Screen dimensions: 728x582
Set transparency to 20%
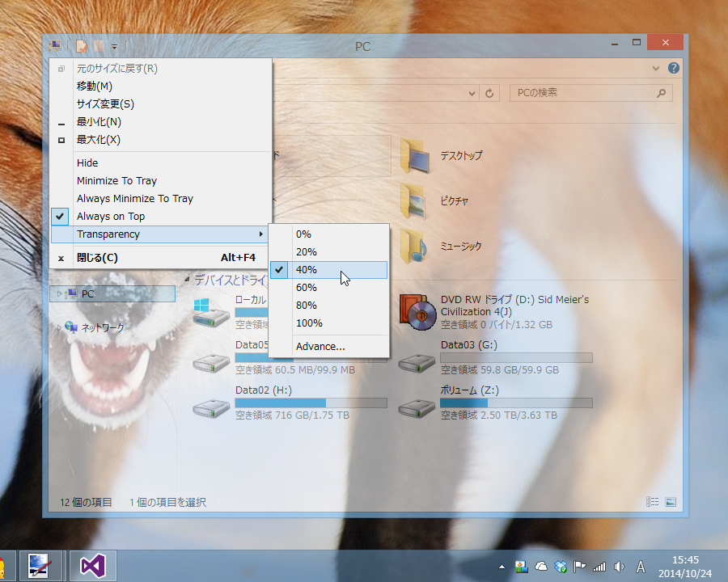[328, 252]
